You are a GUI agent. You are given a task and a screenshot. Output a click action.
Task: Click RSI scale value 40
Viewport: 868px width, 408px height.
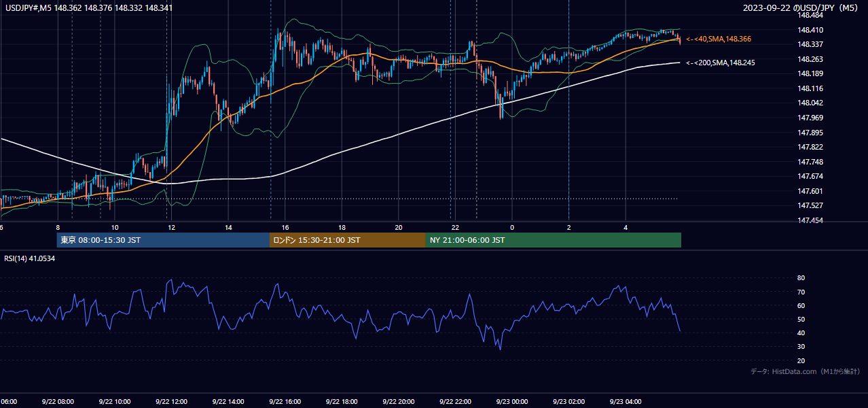pyautogui.click(x=801, y=333)
